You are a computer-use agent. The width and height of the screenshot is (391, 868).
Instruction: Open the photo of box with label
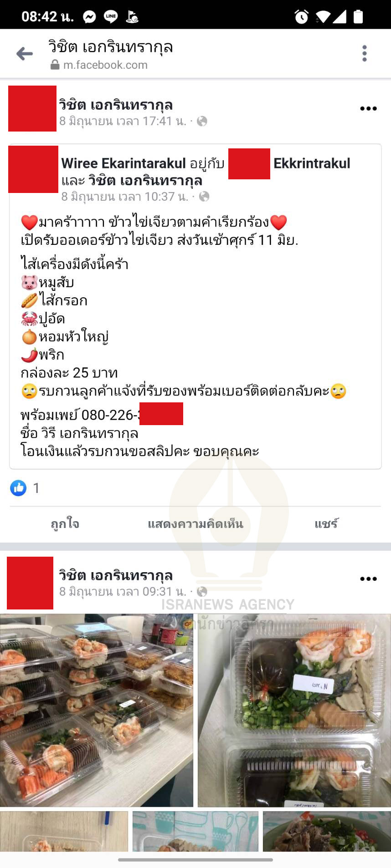point(294,710)
